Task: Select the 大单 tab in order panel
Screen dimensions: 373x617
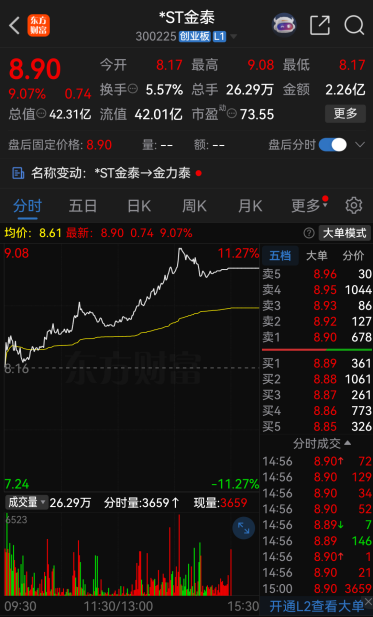Action: click(x=316, y=256)
